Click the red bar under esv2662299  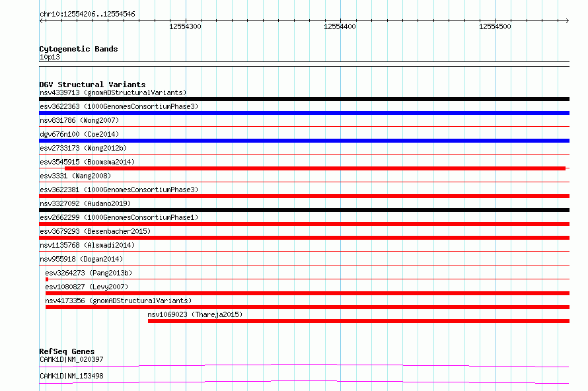[304, 224]
